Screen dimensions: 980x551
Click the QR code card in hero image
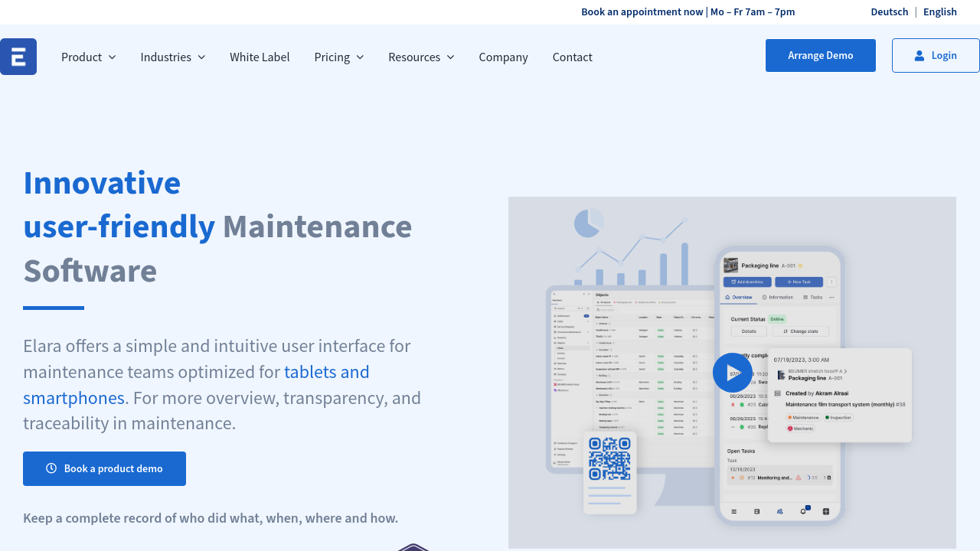click(x=609, y=471)
